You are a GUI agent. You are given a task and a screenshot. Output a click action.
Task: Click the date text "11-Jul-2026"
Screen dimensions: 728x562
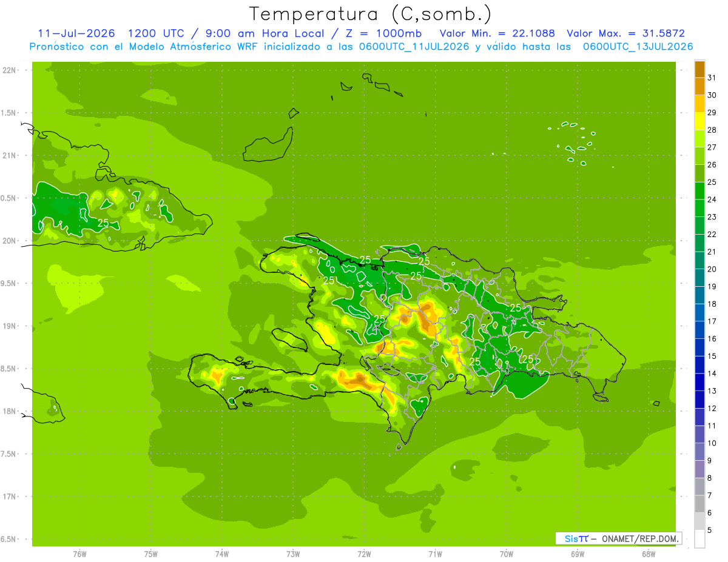click(76, 33)
